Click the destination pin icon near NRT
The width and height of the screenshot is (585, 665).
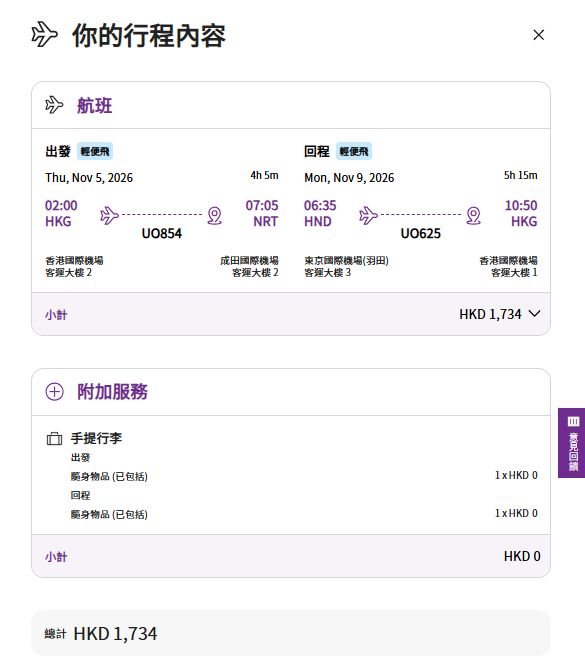(215, 215)
